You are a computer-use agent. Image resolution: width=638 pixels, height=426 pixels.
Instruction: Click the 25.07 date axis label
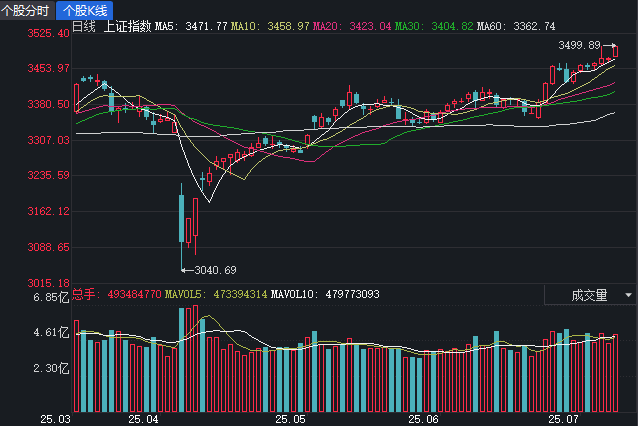point(563,419)
